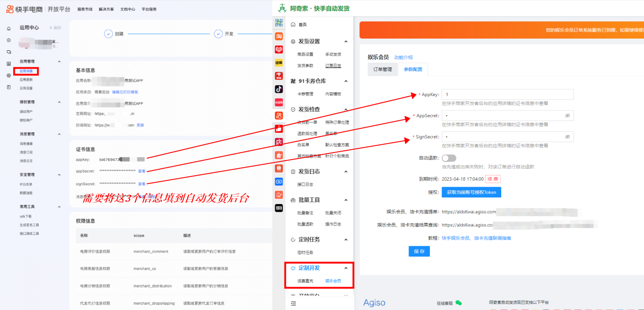Click the 保存 button

[x=419, y=251]
